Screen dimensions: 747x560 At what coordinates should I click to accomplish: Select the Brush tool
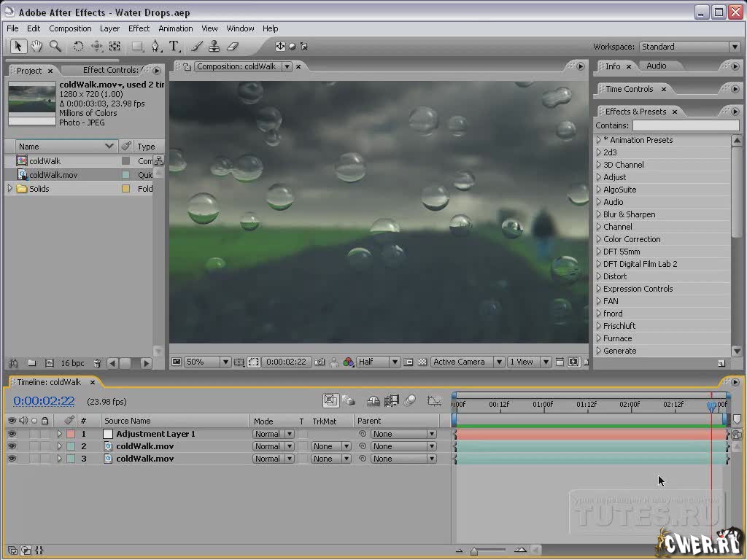pyautogui.click(x=196, y=47)
